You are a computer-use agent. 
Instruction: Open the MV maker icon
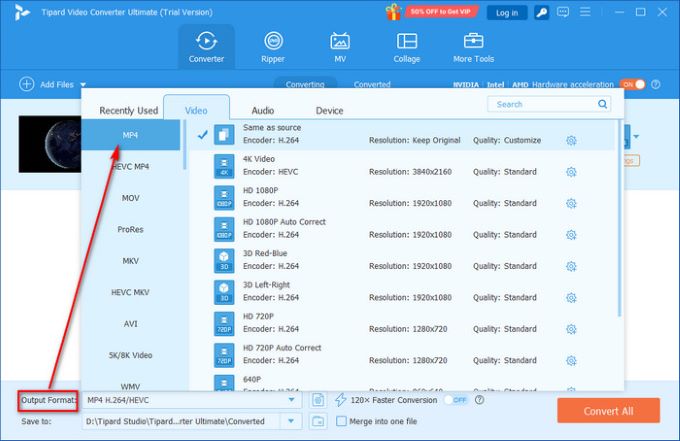pos(340,46)
